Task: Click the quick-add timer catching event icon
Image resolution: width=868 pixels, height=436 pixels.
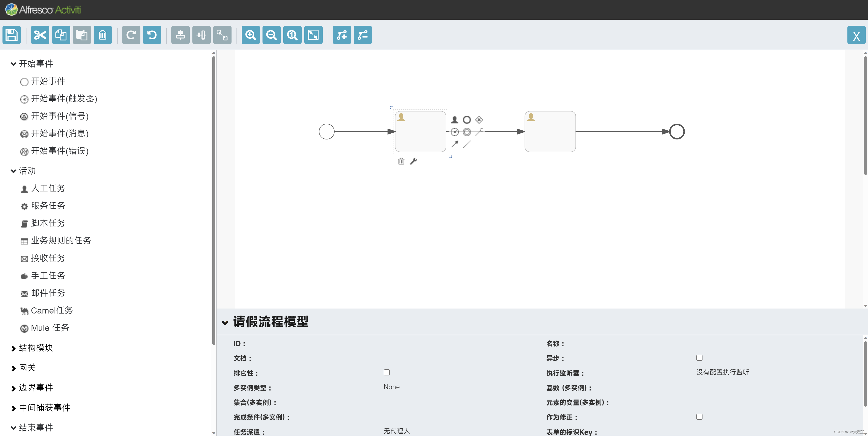Action: click(x=454, y=132)
